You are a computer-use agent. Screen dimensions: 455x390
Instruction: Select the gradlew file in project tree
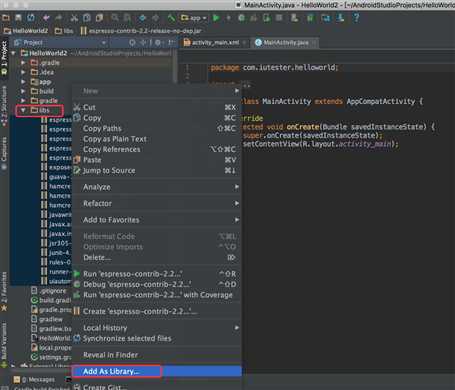click(47, 319)
